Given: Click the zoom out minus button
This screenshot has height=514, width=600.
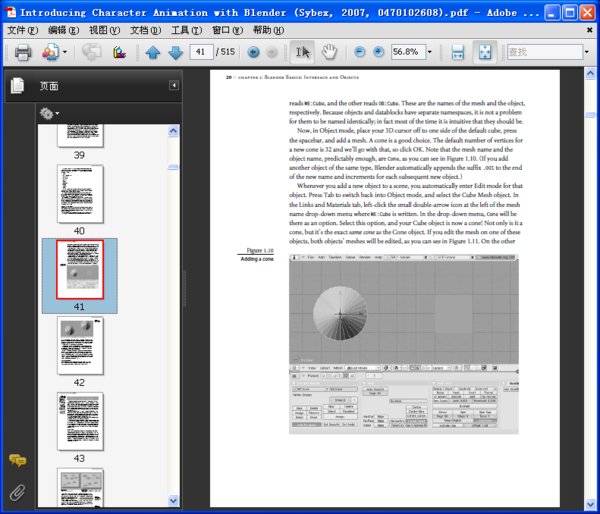Looking at the screenshot, I should pos(359,52).
